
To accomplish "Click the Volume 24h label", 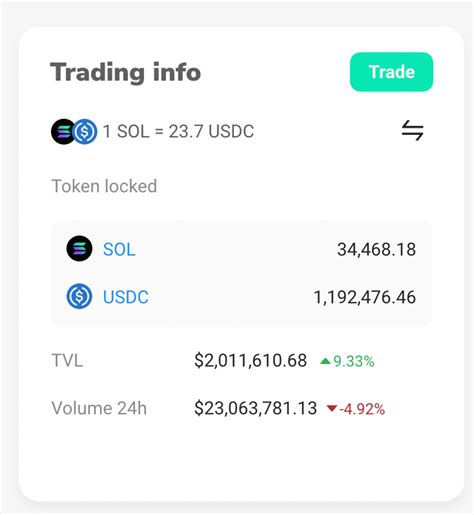I will [x=99, y=408].
